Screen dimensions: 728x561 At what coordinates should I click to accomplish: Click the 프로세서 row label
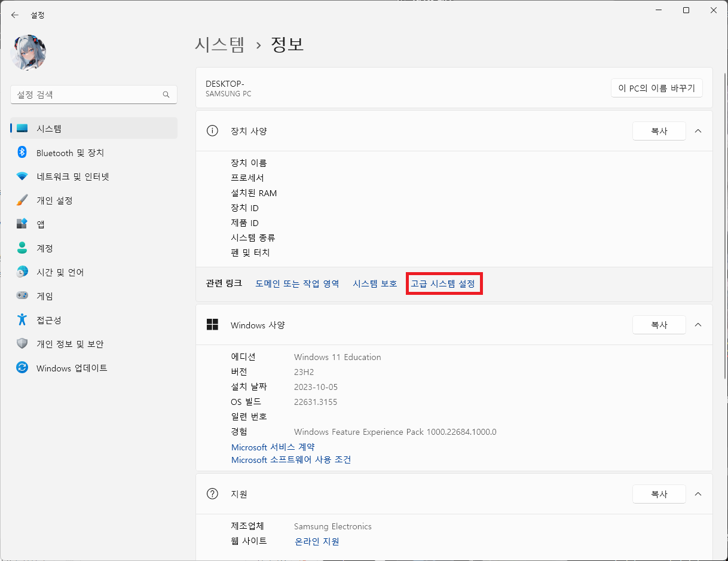(x=247, y=178)
